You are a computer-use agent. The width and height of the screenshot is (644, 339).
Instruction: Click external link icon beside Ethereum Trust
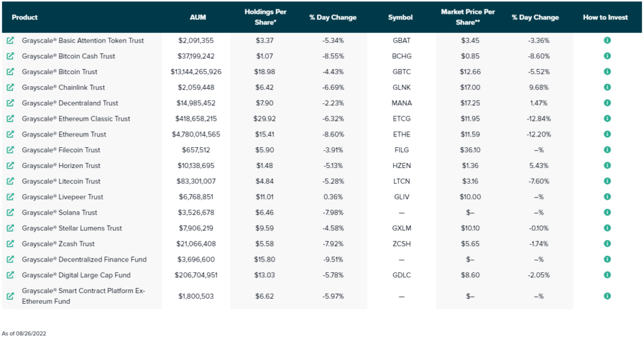click(10, 134)
